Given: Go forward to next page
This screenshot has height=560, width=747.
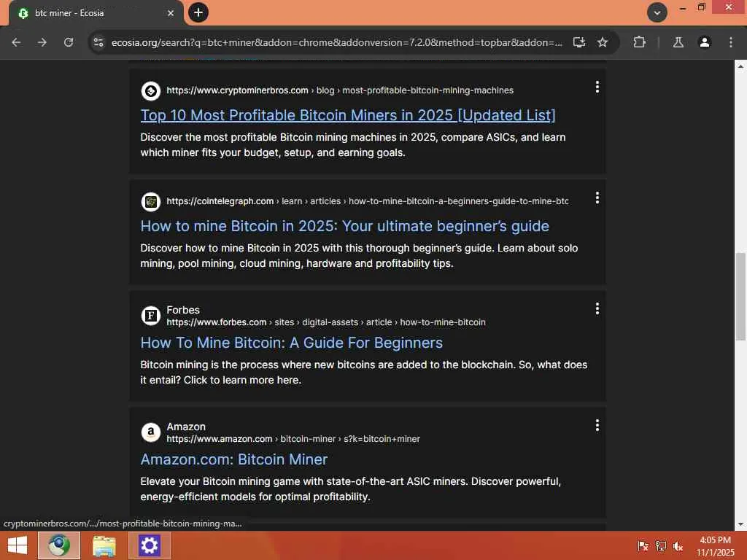Looking at the screenshot, I should tap(42, 42).
